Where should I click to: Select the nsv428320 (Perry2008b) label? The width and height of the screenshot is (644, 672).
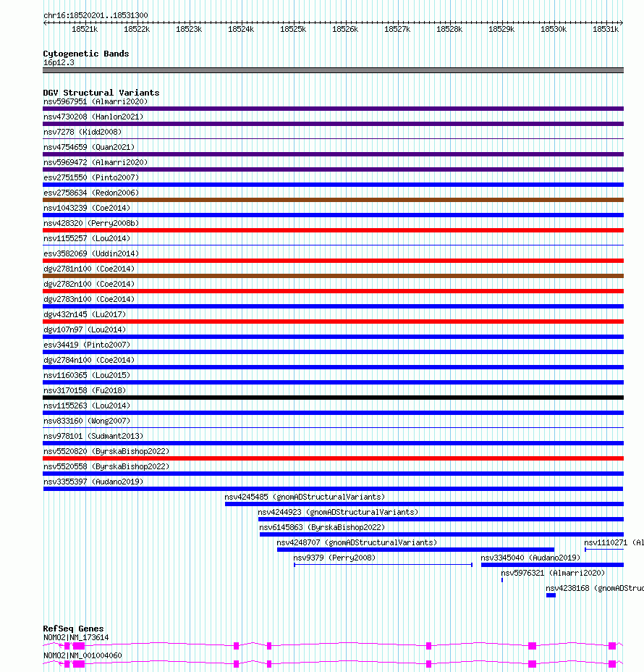tap(91, 223)
